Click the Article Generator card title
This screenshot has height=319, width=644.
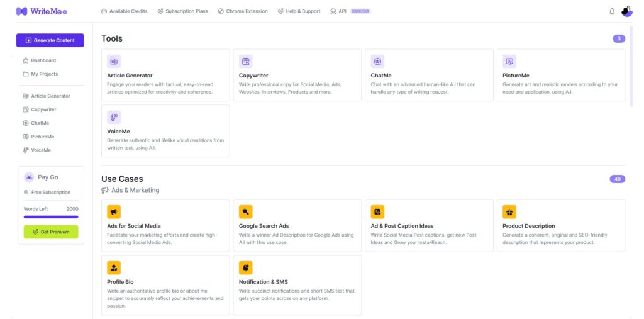coord(130,76)
